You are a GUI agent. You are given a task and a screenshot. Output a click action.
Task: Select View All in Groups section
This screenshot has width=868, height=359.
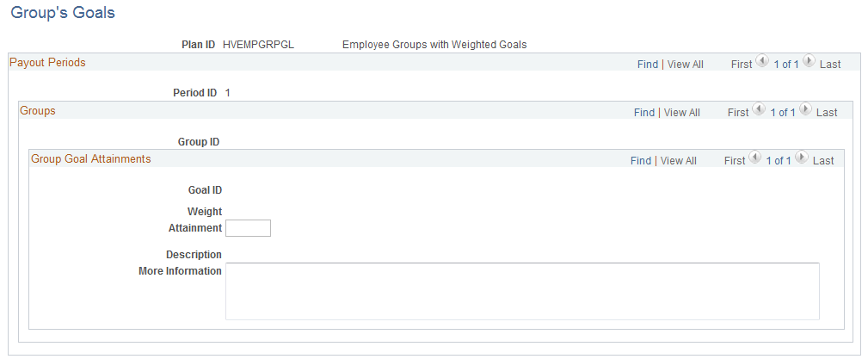tap(682, 113)
